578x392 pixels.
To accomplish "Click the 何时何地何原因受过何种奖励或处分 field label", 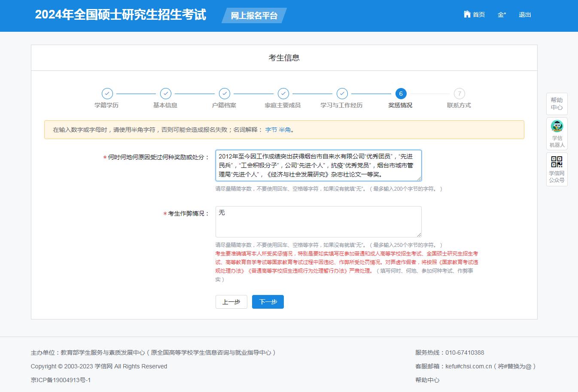I will 158,158.
